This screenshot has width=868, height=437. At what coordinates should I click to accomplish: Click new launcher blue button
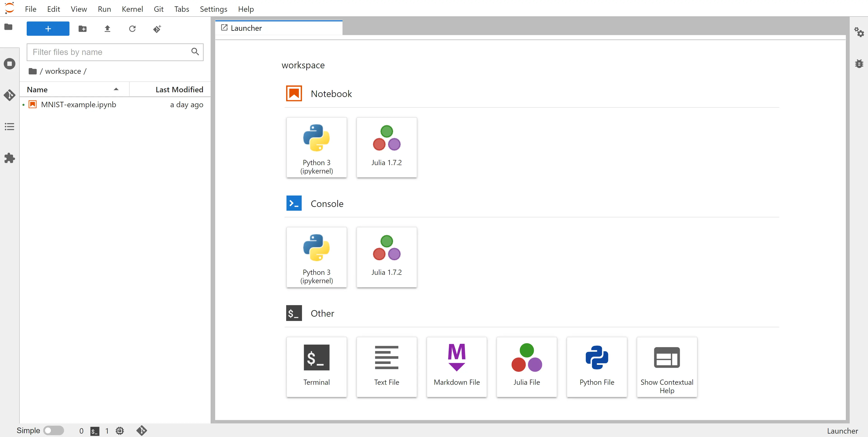(48, 29)
